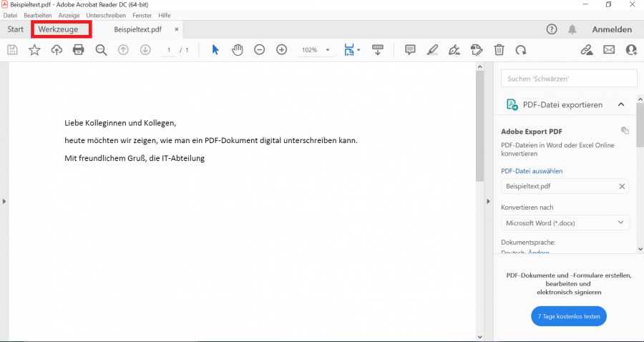Open the 'Konvertieren nach' format dropdown
Viewport: 644px width, 342px height.
point(565,223)
